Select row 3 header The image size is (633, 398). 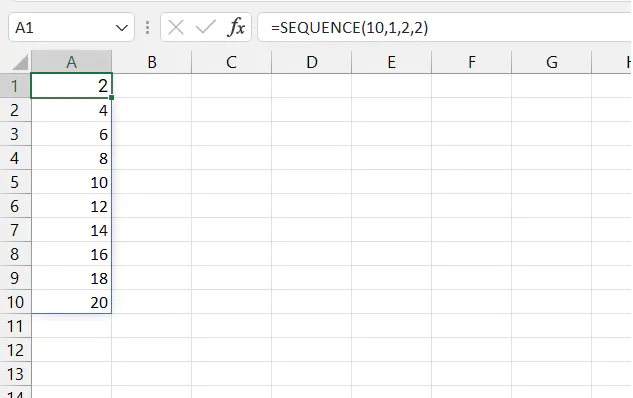(15, 134)
